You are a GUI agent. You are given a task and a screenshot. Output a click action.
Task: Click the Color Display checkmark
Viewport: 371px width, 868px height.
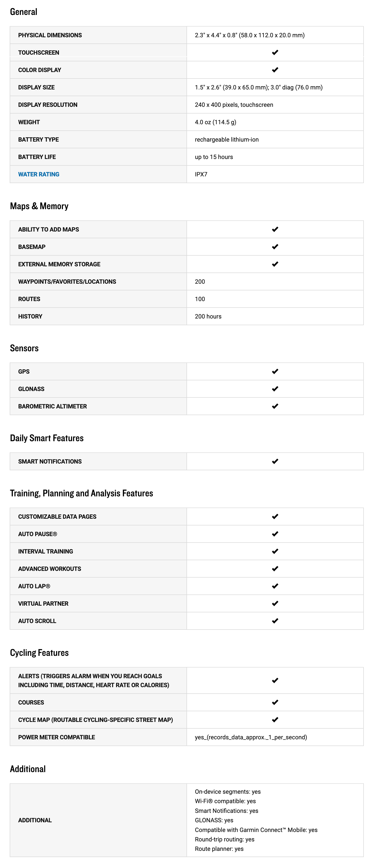click(275, 70)
